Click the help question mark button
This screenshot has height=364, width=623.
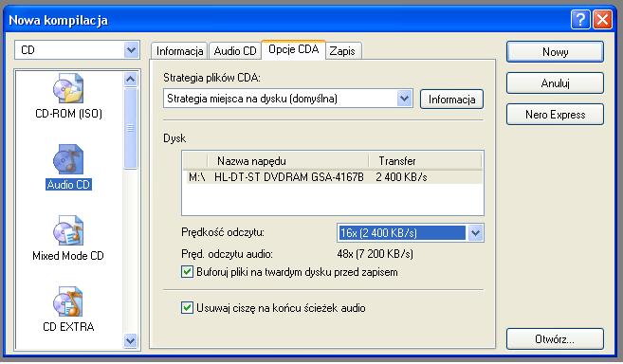click(580, 20)
